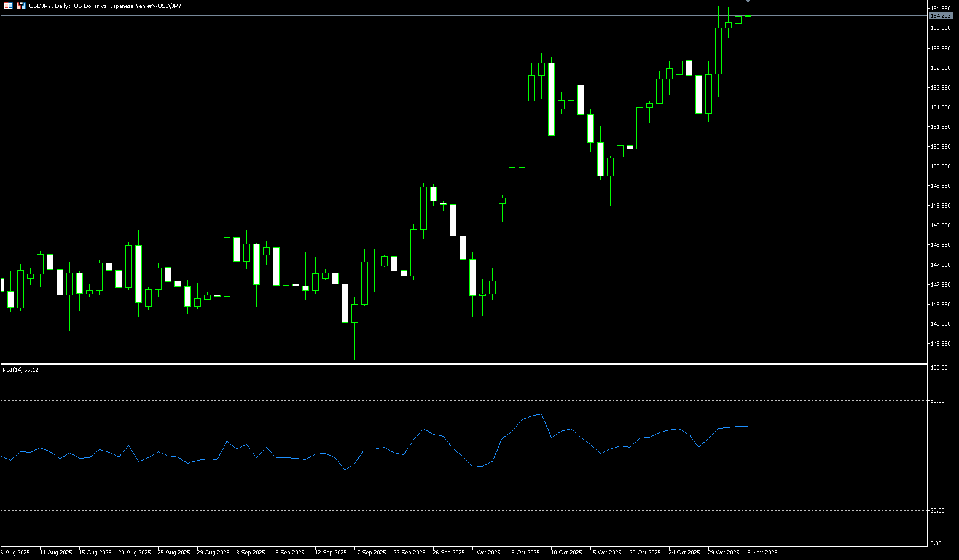Click the 20.00 level on the RSI scale
The width and height of the screenshot is (959, 560).
coord(937,511)
